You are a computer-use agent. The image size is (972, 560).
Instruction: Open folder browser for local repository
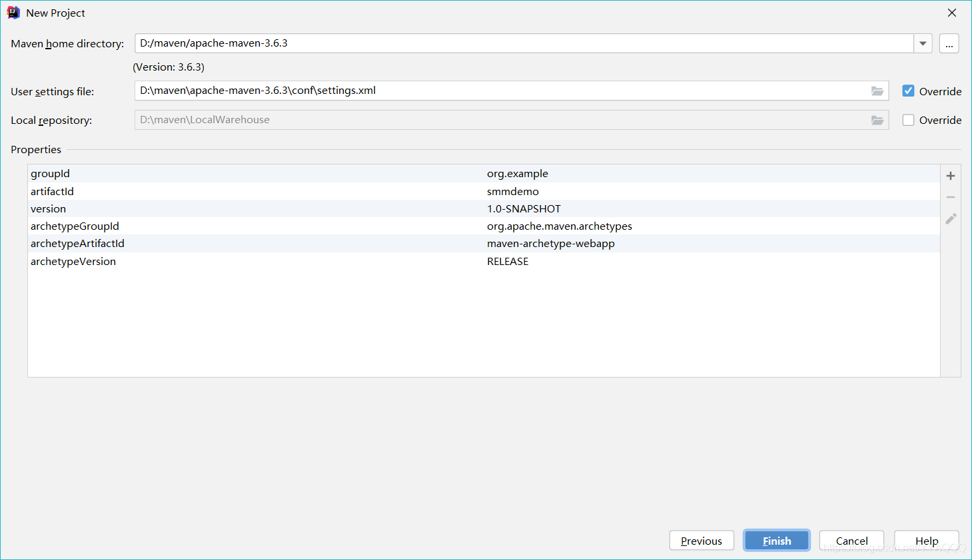tap(877, 120)
